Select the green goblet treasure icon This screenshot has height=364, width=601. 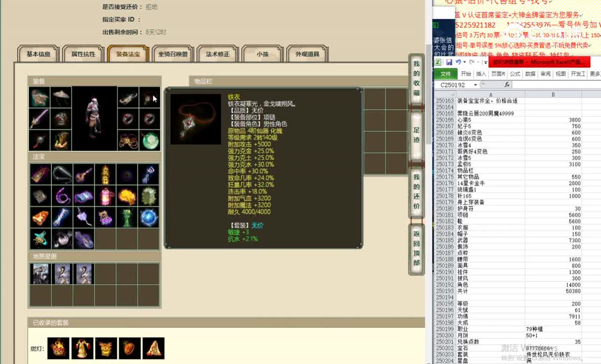coord(127,217)
